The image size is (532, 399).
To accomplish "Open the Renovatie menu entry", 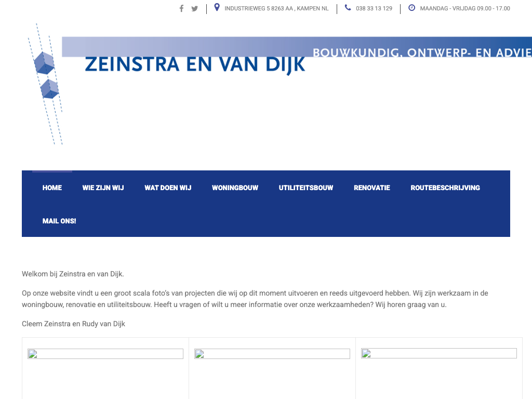I will tap(371, 188).
